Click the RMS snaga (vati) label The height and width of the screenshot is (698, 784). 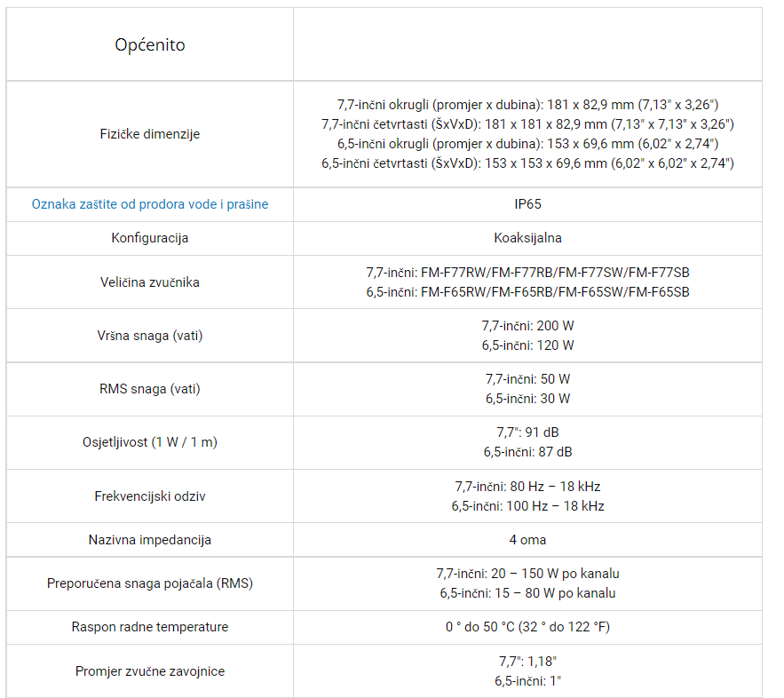149,388
